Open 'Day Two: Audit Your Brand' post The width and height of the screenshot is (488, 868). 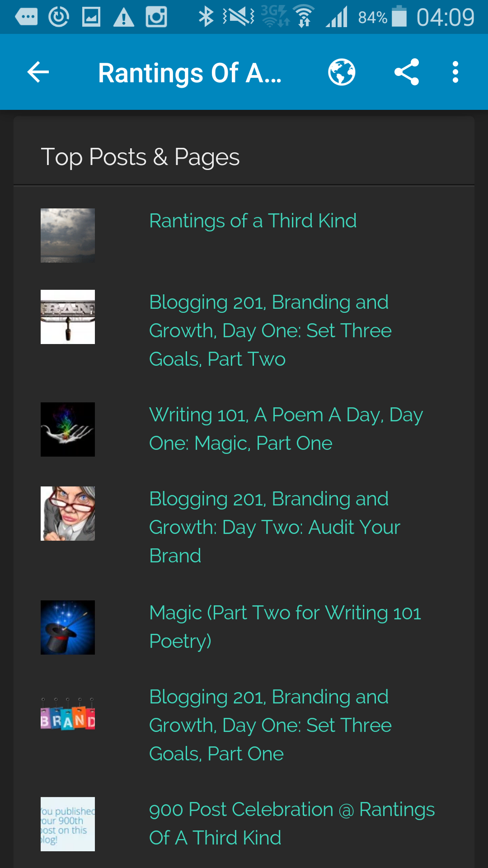click(274, 527)
